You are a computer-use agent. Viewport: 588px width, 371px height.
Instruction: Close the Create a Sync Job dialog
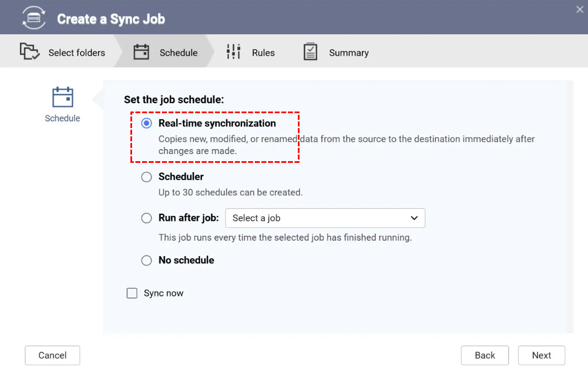click(579, 9)
